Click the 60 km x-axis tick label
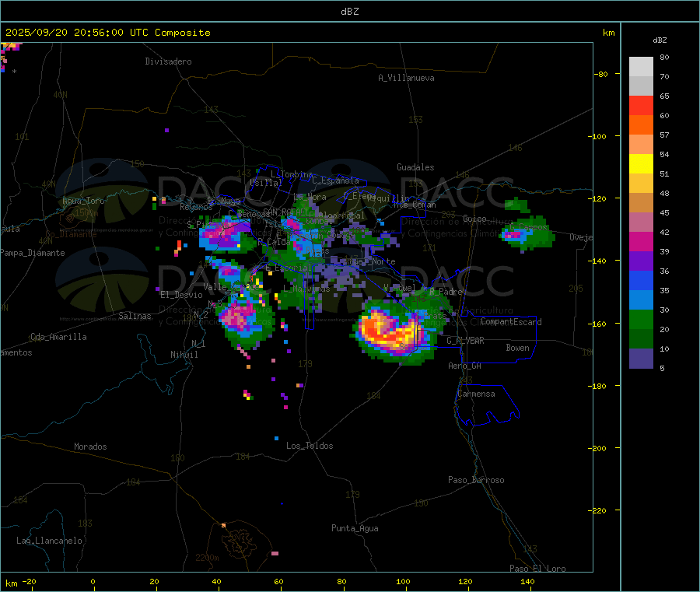This screenshot has width=700, height=592. click(x=278, y=581)
